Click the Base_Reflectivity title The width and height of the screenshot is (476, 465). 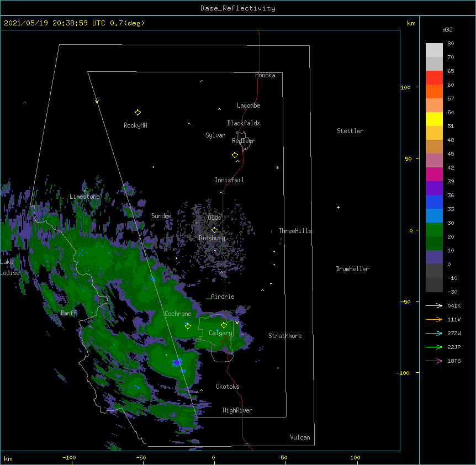pyautogui.click(x=238, y=8)
